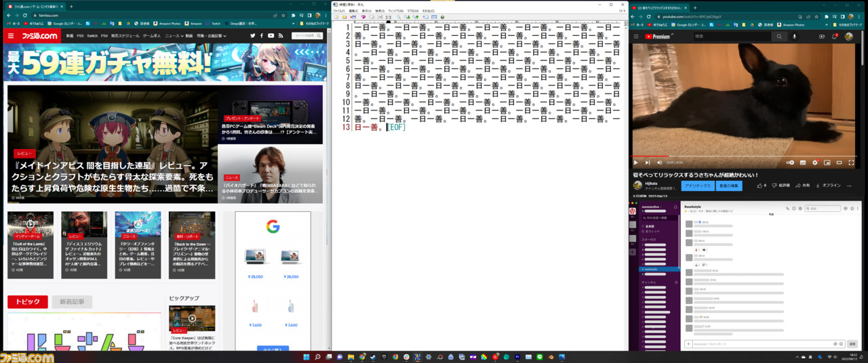
Task: Open Hidemaru 検索 menu
Action: (380, 11)
